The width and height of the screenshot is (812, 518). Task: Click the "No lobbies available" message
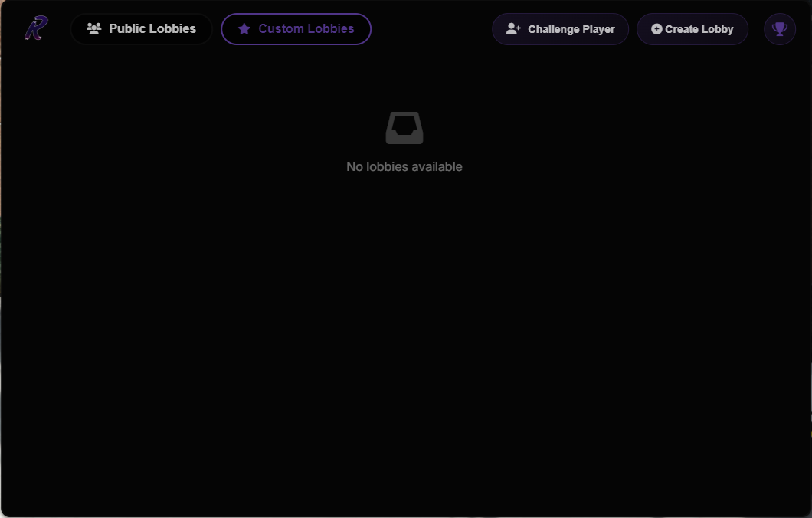[404, 167]
